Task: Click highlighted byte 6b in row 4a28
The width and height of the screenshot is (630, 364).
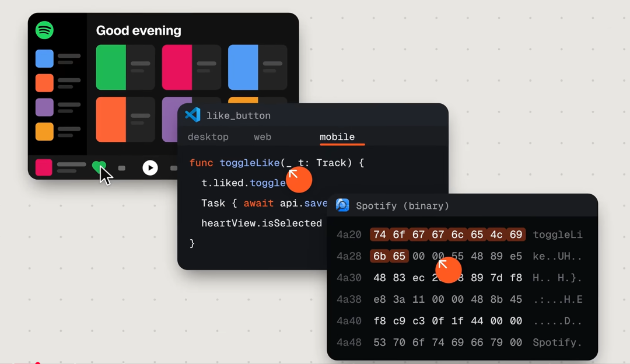Action: click(x=380, y=256)
